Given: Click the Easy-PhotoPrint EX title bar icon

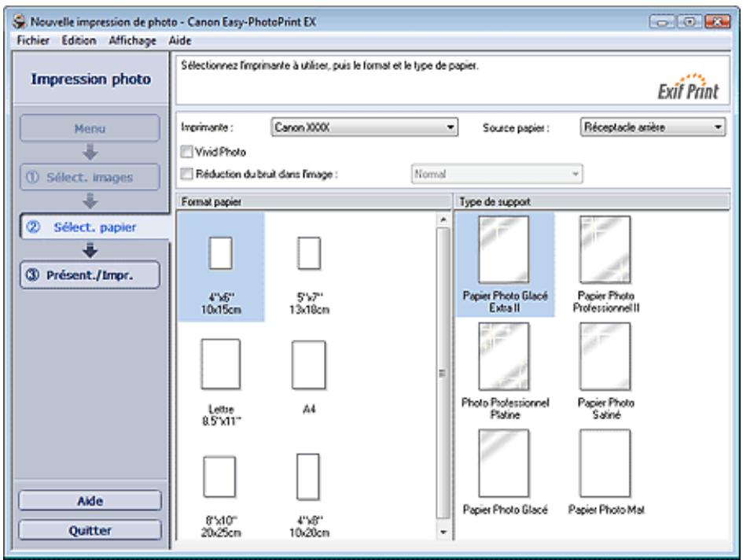Looking at the screenshot, I should (19, 21).
